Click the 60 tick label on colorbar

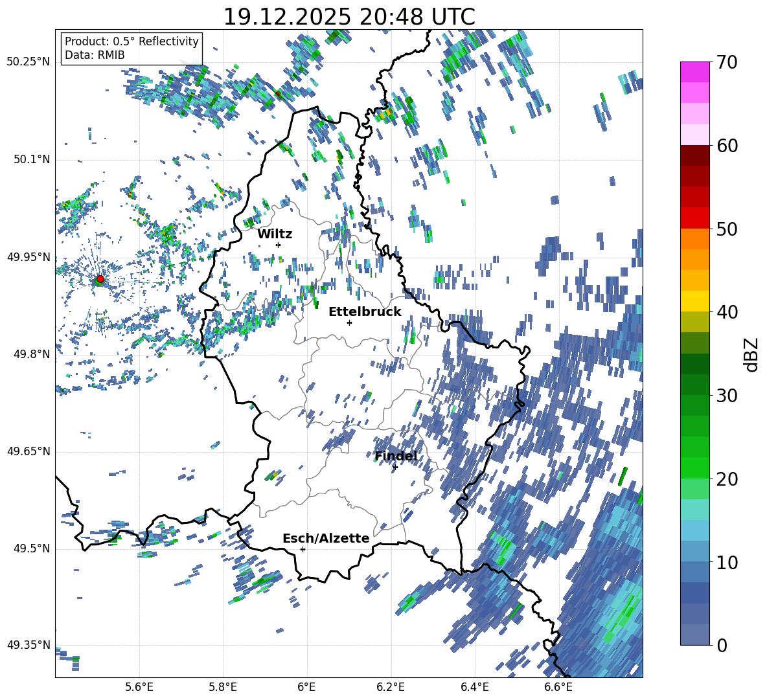(x=727, y=146)
